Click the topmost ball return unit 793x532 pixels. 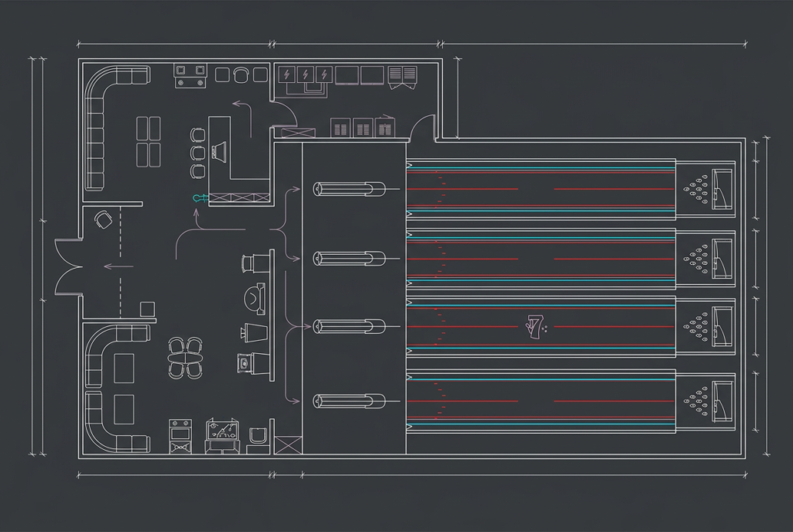point(349,188)
